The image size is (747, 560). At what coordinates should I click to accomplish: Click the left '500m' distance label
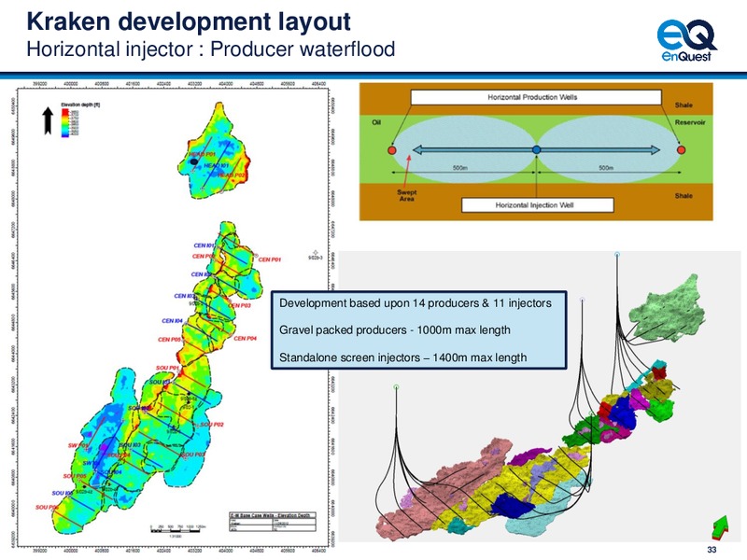tap(460, 168)
